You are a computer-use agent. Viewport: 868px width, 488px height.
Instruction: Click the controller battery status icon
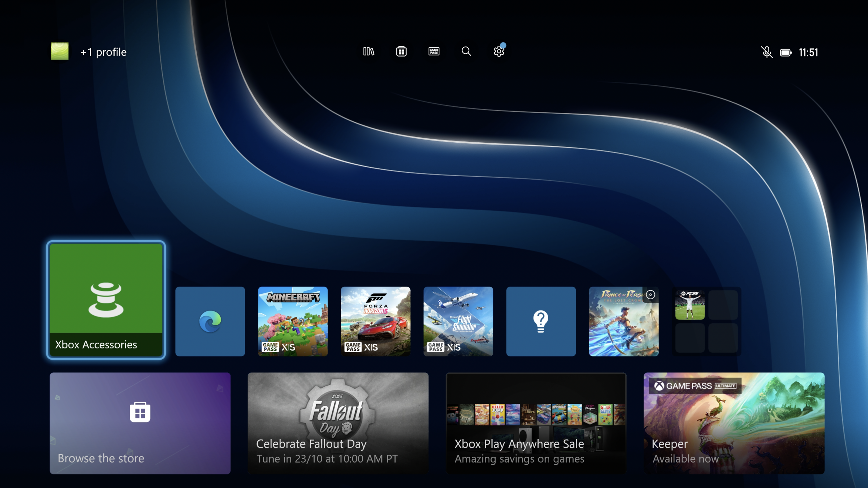tap(786, 53)
